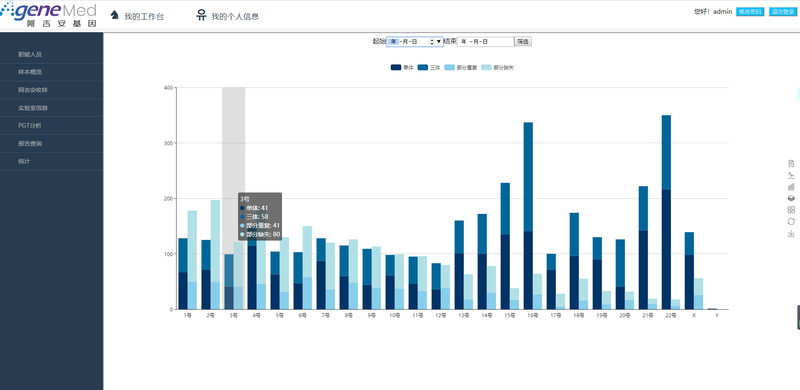Save chart as image download icon

click(791, 234)
